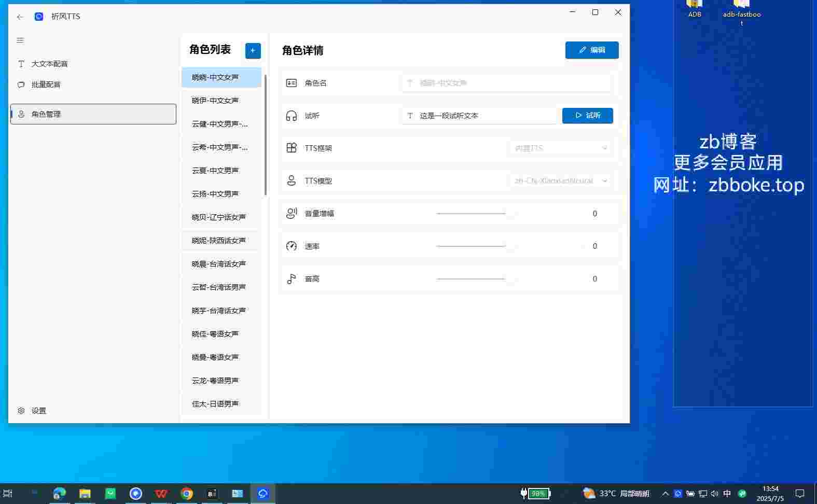Select 晓晓-中文女声 in role list
The image size is (817, 504).
tap(221, 77)
